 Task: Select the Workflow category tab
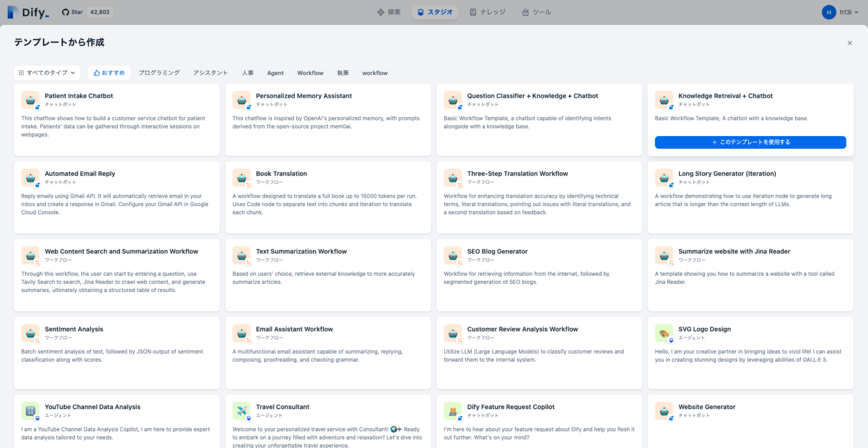coord(310,72)
